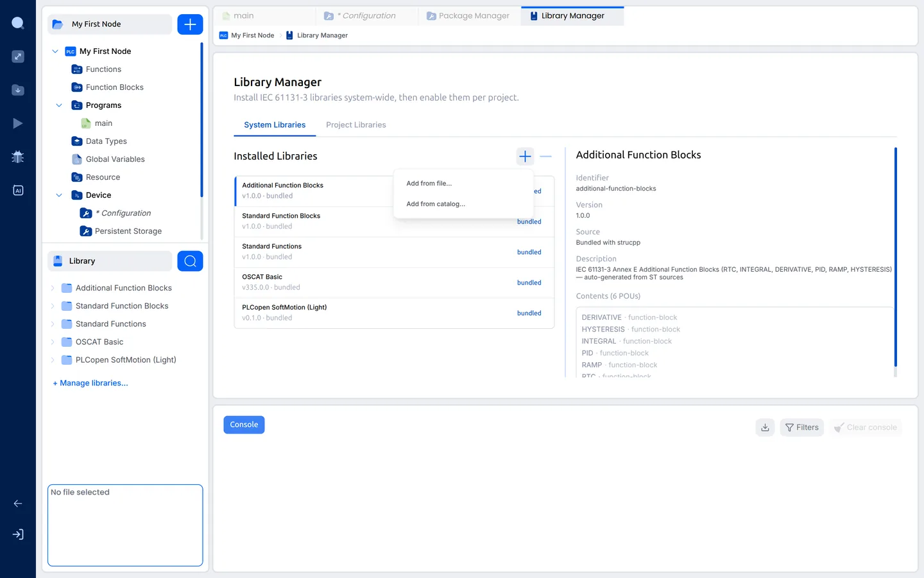
Task: Collapse the Device tree node
Action: point(59,195)
